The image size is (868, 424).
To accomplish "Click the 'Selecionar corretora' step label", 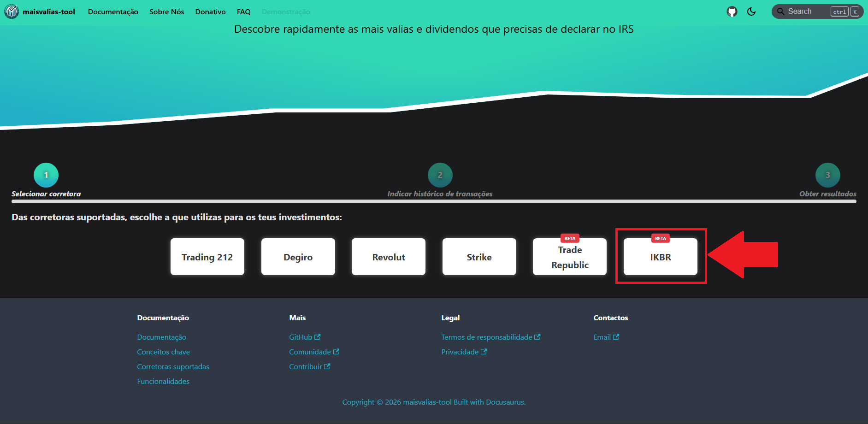I will coord(46,194).
